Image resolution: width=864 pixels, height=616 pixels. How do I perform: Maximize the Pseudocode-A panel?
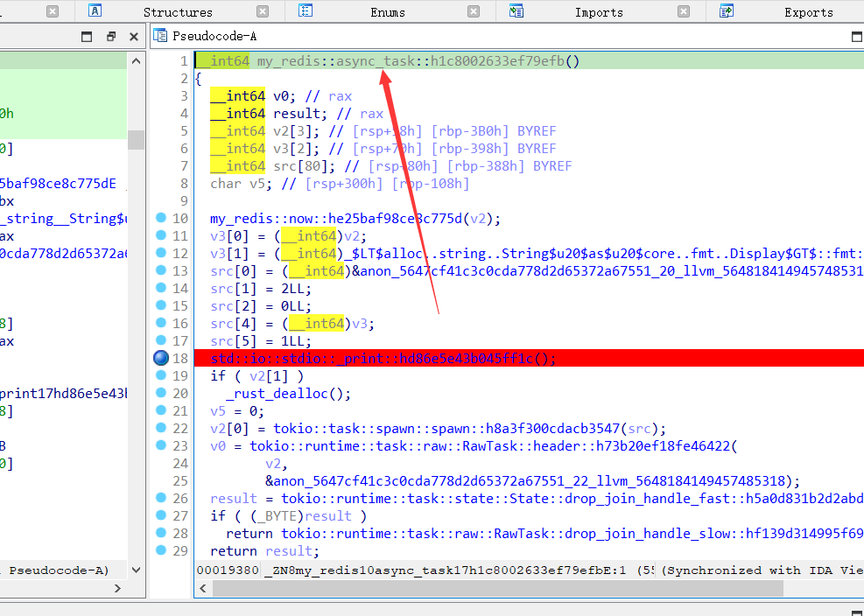click(x=857, y=37)
